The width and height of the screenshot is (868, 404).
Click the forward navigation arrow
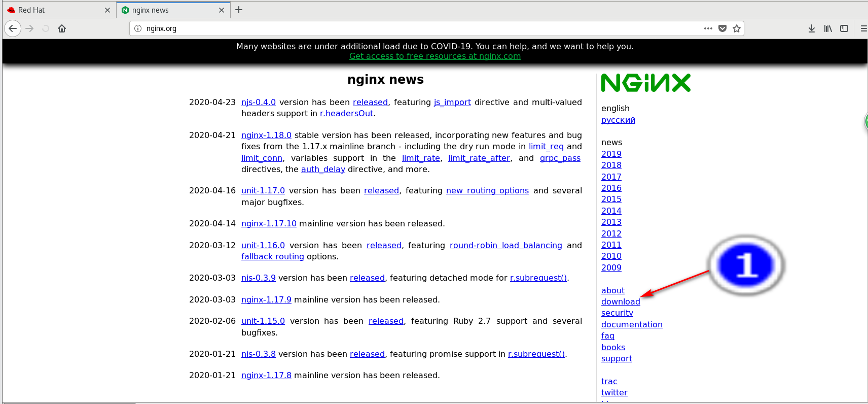[29, 28]
